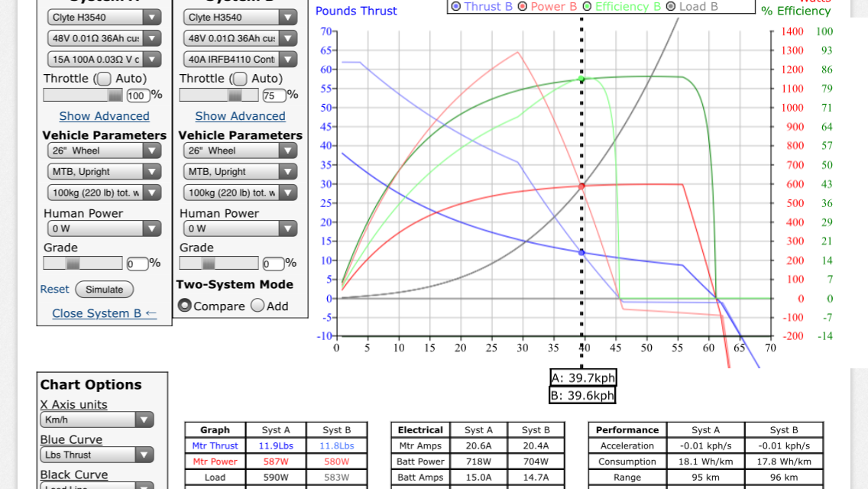This screenshot has width=868, height=489.
Task: Click System B throttle slider
Action: [x=219, y=95]
